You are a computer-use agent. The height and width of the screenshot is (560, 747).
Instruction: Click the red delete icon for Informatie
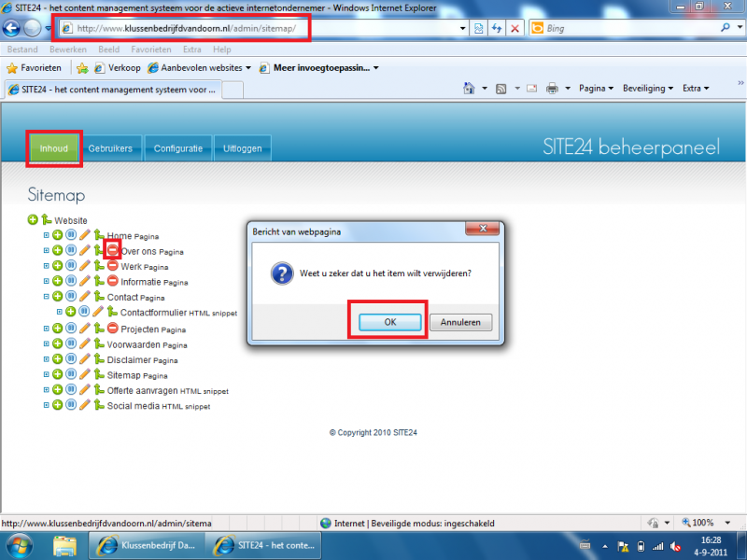click(112, 281)
